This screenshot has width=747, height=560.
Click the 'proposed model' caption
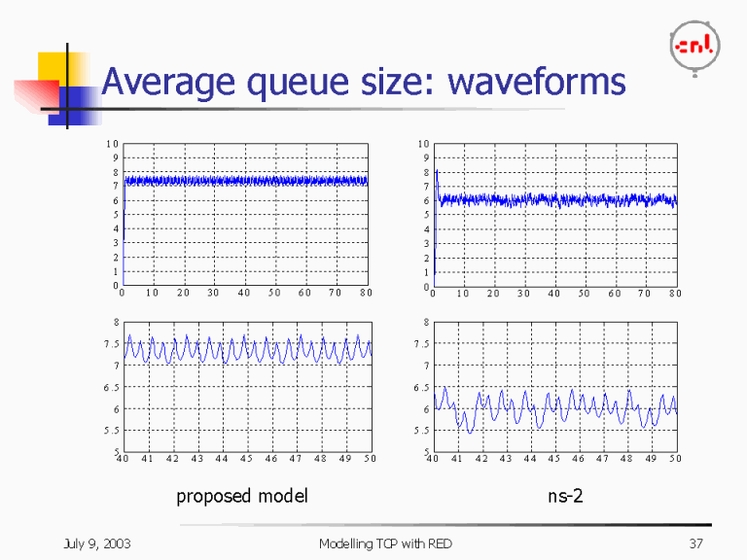tap(241, 496)
